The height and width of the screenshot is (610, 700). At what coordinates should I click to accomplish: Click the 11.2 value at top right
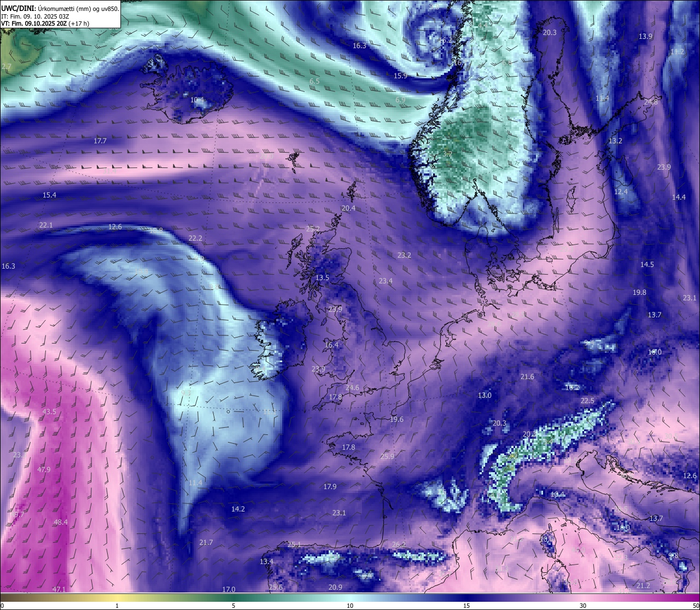click(x=677, y=51)
